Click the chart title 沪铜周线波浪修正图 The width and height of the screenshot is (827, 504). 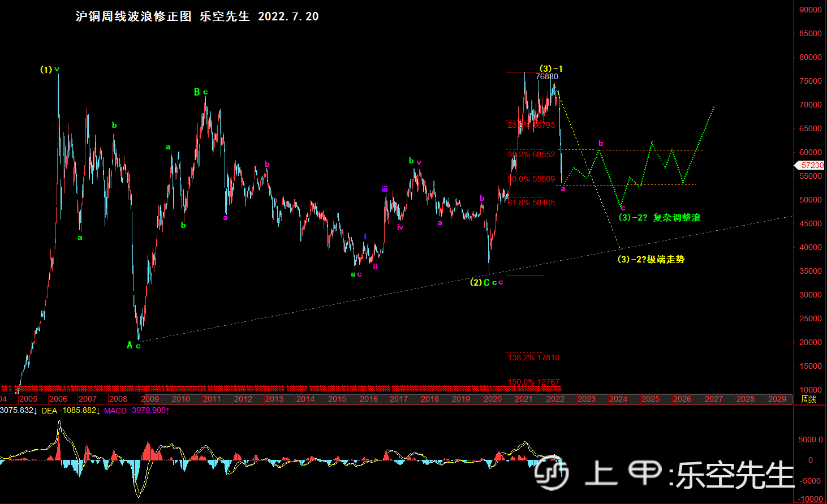coord(133,16)
